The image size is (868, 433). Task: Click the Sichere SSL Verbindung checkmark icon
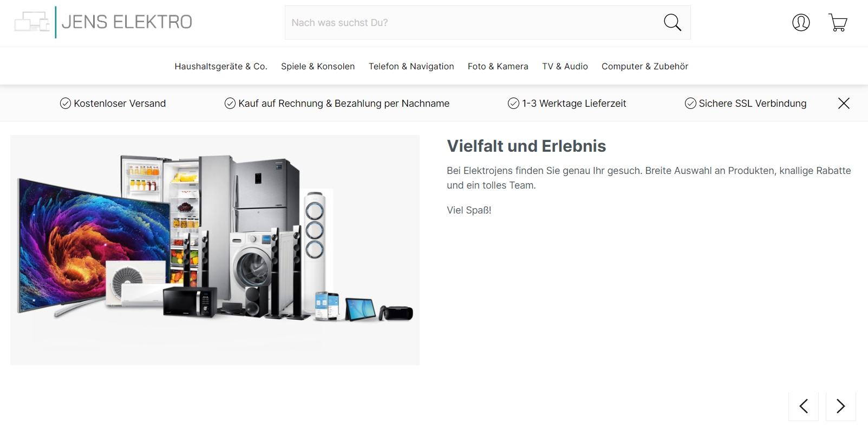tap(690, 104)
